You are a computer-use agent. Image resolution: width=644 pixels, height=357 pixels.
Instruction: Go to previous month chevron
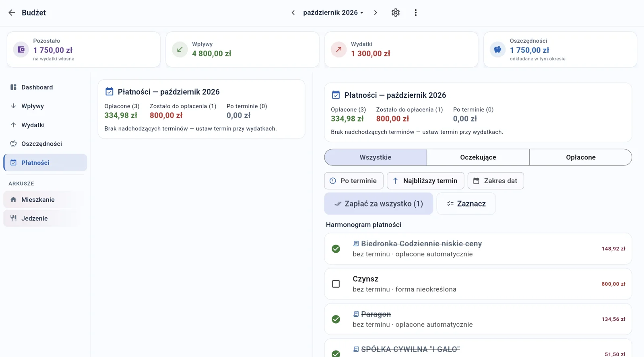(293, 12)
